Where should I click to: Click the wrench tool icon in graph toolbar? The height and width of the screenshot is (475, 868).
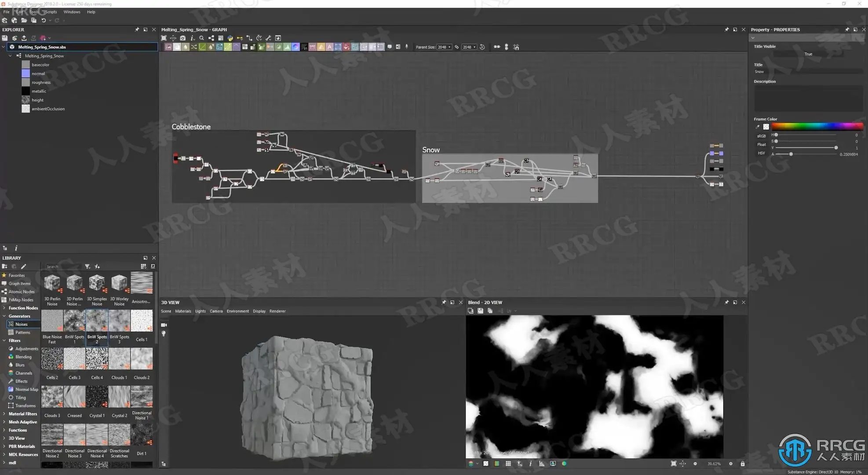tap(268, 38)
